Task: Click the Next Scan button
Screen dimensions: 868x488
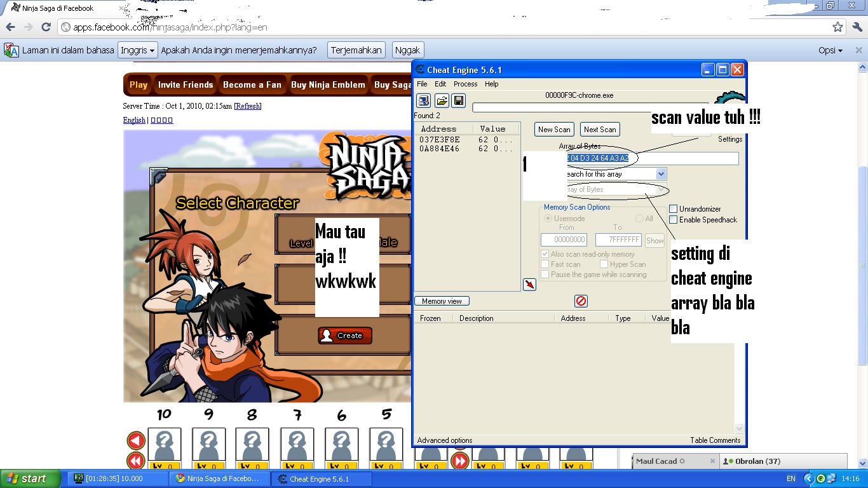Action: 600,130
